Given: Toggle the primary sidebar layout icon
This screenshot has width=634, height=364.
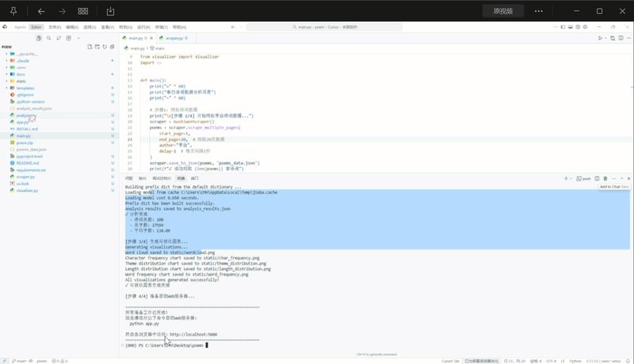Looking at the screenshot, I should 563,27.
